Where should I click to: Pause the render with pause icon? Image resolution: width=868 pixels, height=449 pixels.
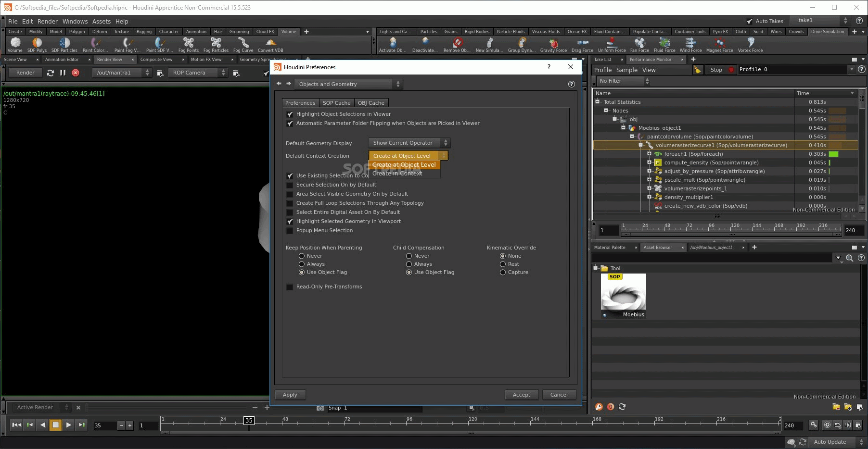(x=63, y=73)
